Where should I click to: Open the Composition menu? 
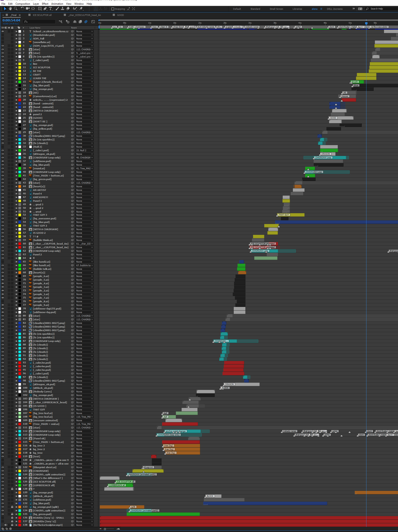point(23,4)
